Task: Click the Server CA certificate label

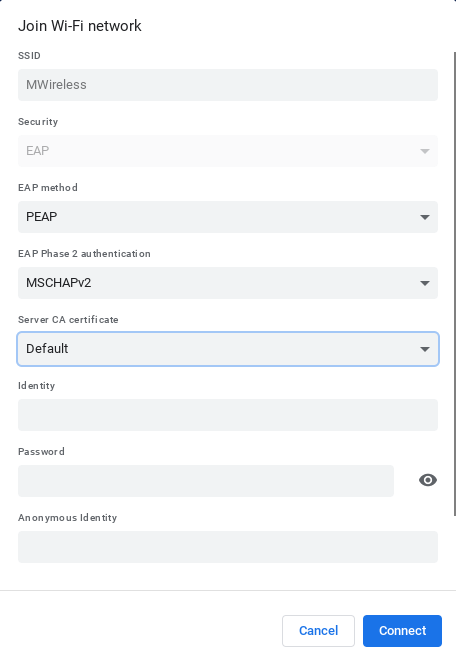Action: 68,320
